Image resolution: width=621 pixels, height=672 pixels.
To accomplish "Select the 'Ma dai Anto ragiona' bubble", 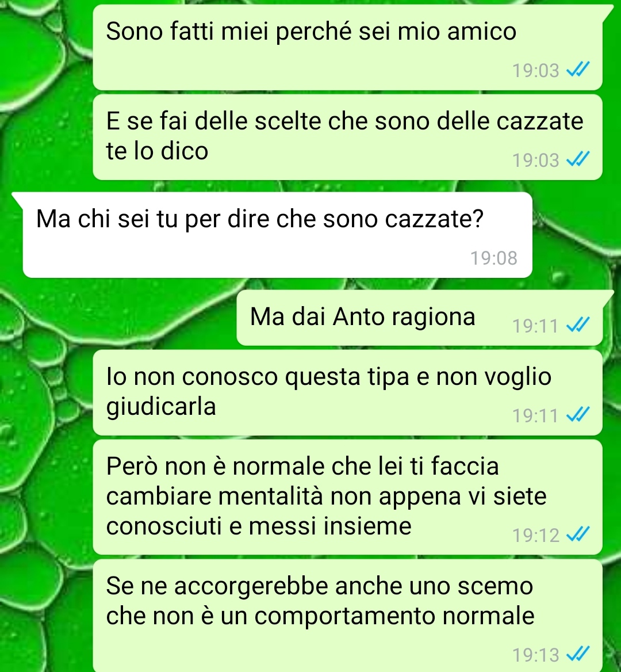I will click(420, 318).
